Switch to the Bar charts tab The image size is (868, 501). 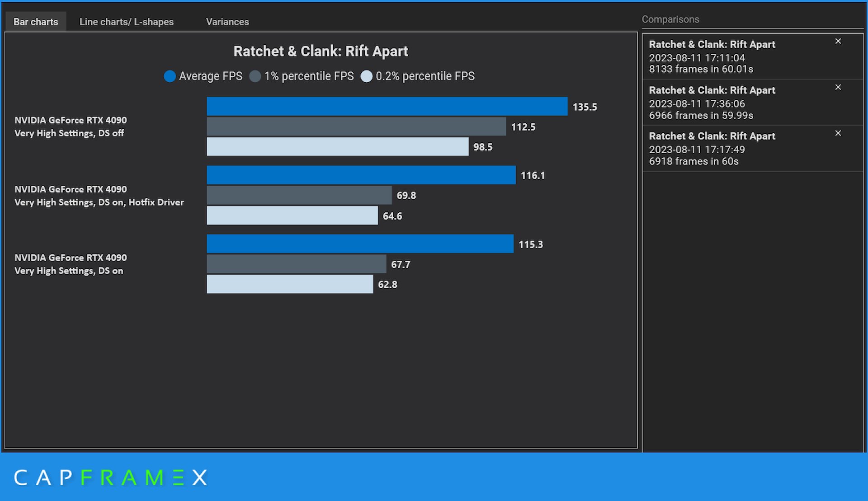(x=36, y=22)
